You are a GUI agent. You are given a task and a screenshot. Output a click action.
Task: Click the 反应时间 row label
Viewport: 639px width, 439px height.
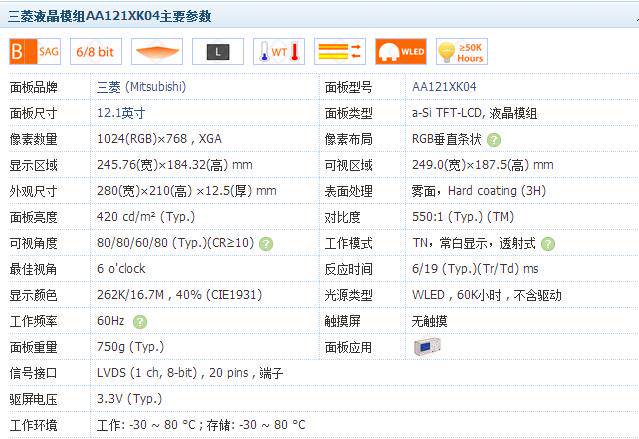click(348, 269)
